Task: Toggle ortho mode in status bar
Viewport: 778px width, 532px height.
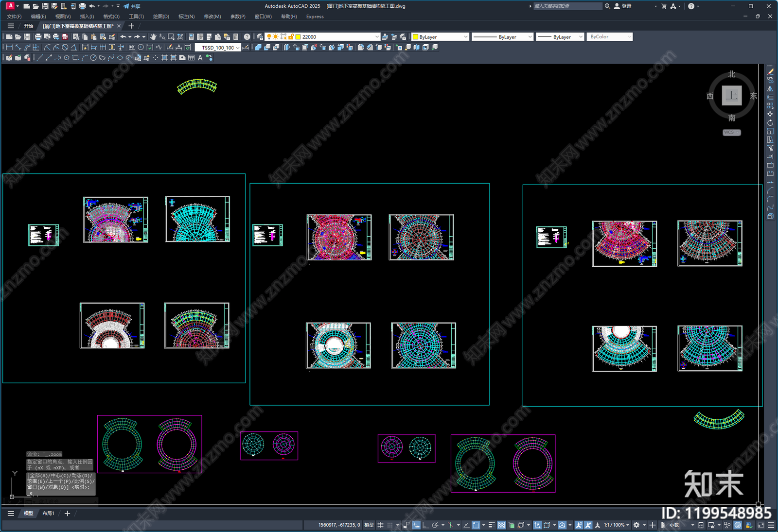Action: coord(425,525)
